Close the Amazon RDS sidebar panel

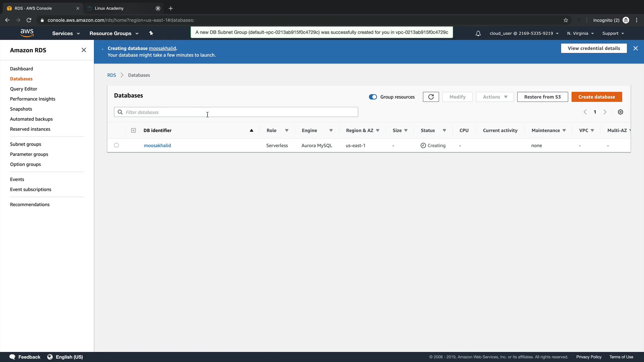(84, 50)
